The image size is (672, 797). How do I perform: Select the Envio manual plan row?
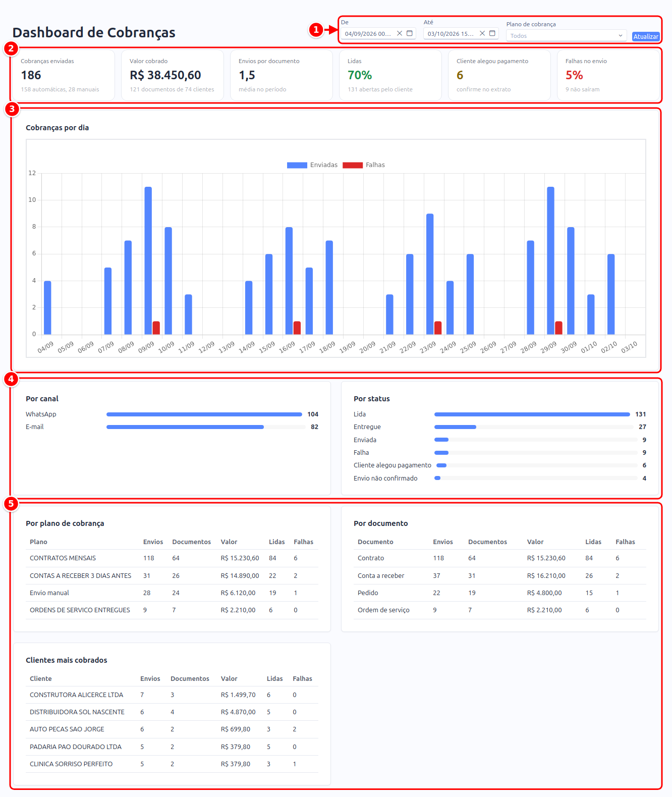tap(172, 593)
